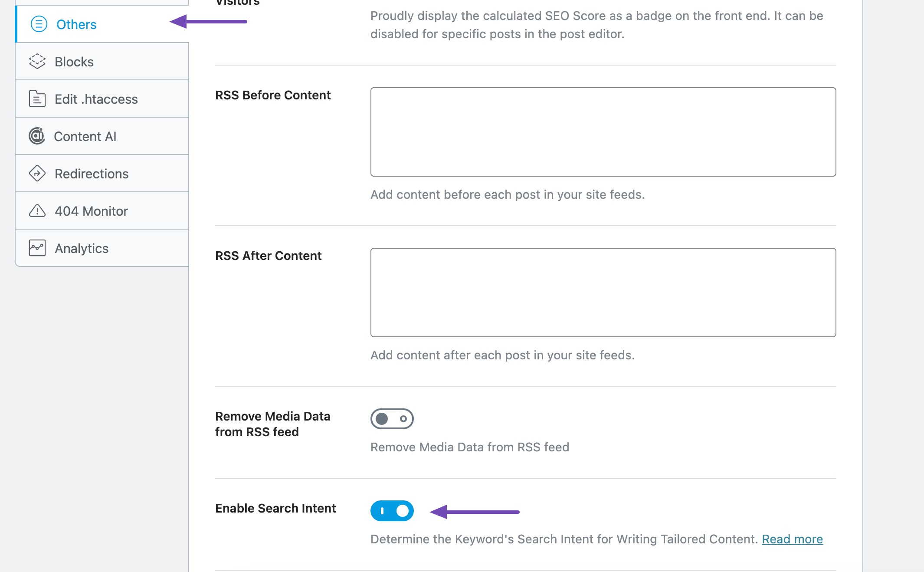Click the Content AI icon

pyautogui.click(x=37, y=136)
